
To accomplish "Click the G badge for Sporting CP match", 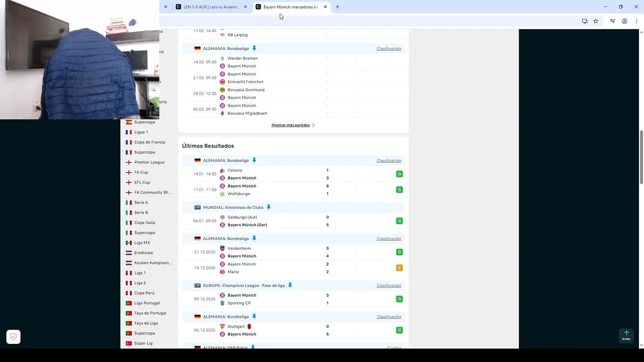I will pyautogui.click(x=399, y=299).
